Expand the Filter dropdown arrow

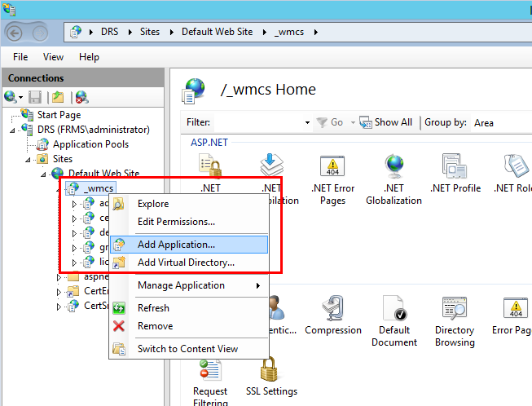click(x=307, y=123)
